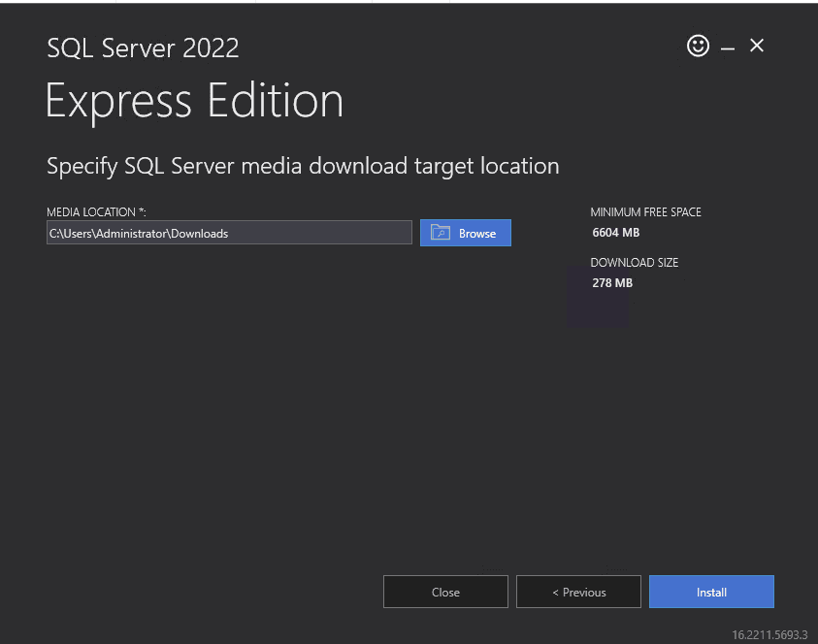818x644 pixels.
Task: Click the version number 16.2211.5693.3
Action: point(769,634)
